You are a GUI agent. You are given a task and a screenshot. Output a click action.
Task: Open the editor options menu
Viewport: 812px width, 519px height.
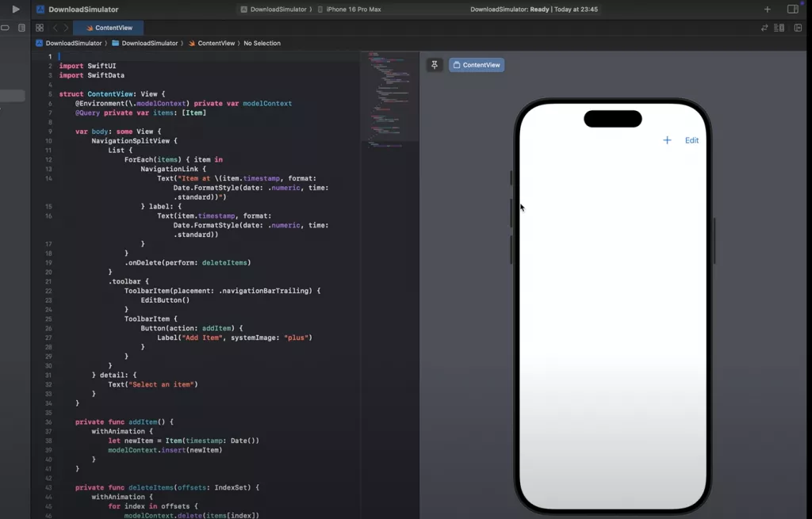pyautogui.click(x=779, y=28)
